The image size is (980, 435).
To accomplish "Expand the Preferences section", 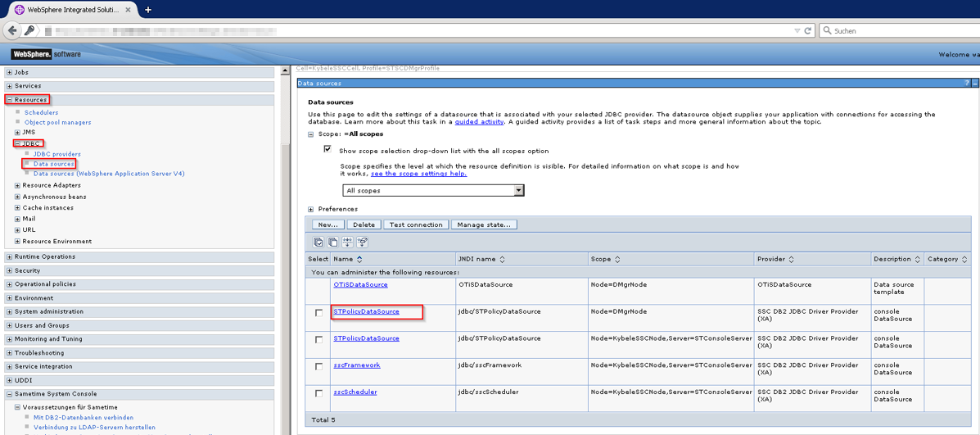I will click(x=311, y=210).
